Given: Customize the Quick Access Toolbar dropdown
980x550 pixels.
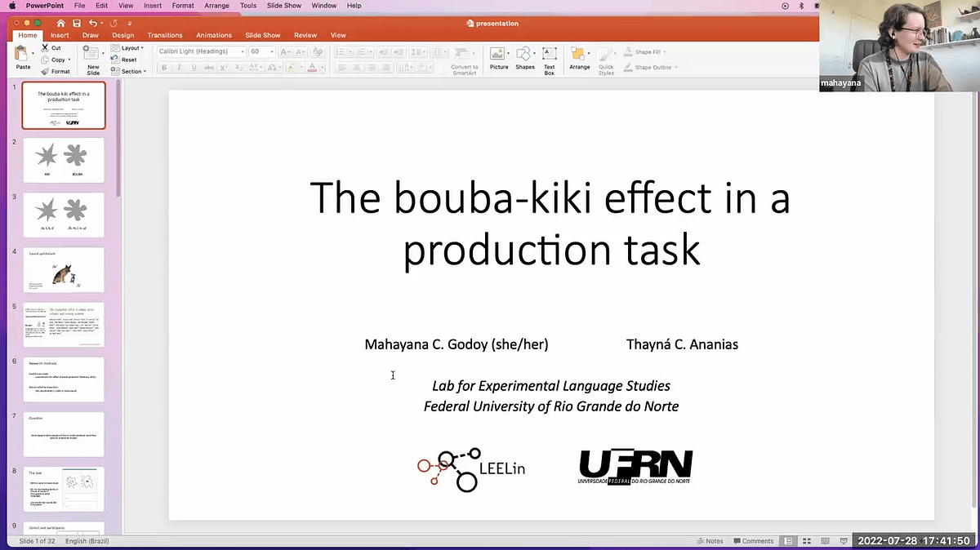Looking at the screenshot, I should 130,23.
